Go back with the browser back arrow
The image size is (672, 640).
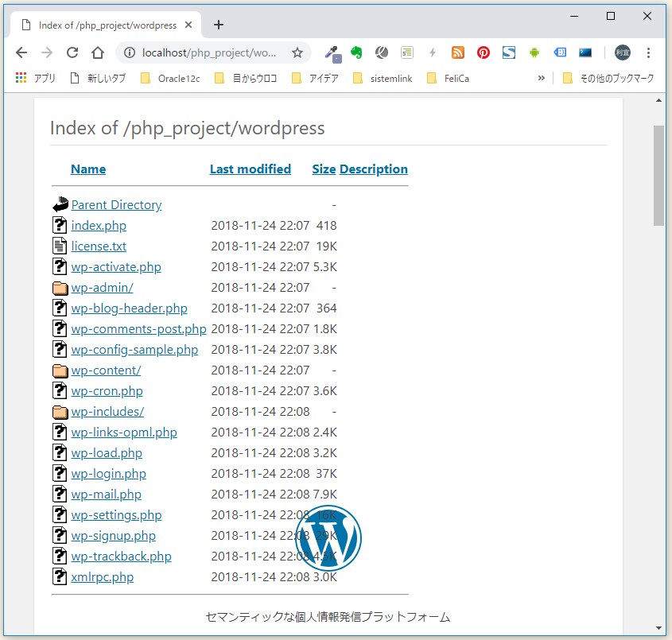21,52
